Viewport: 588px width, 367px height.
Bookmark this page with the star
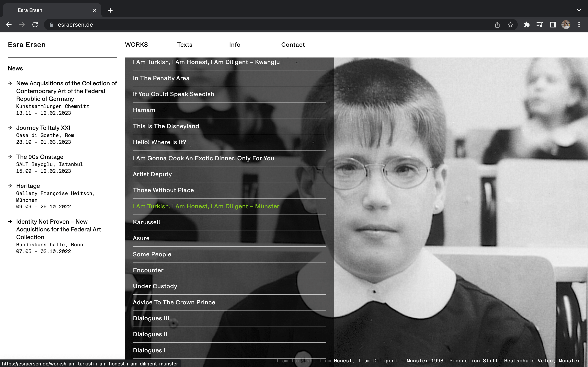pyautogui.click(x=510, y=25)
